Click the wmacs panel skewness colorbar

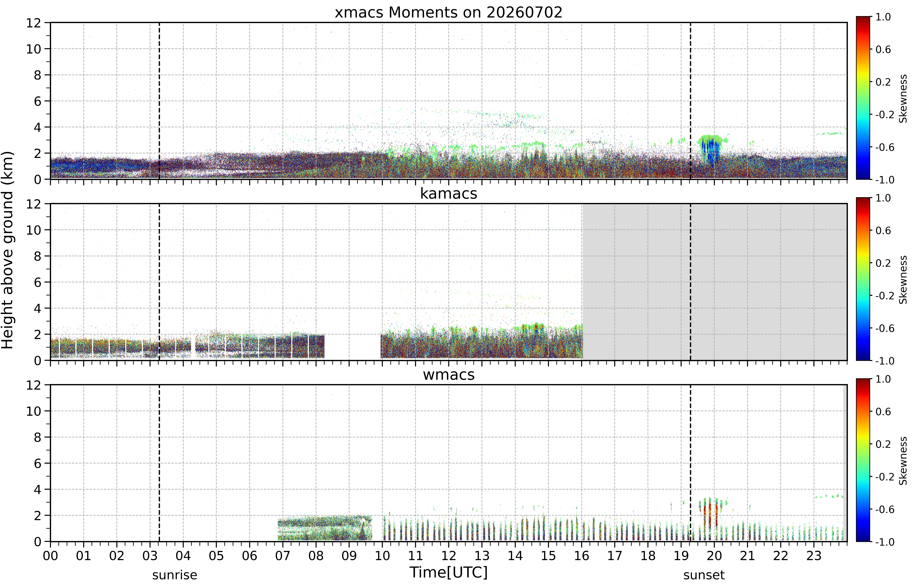[863, 460]
